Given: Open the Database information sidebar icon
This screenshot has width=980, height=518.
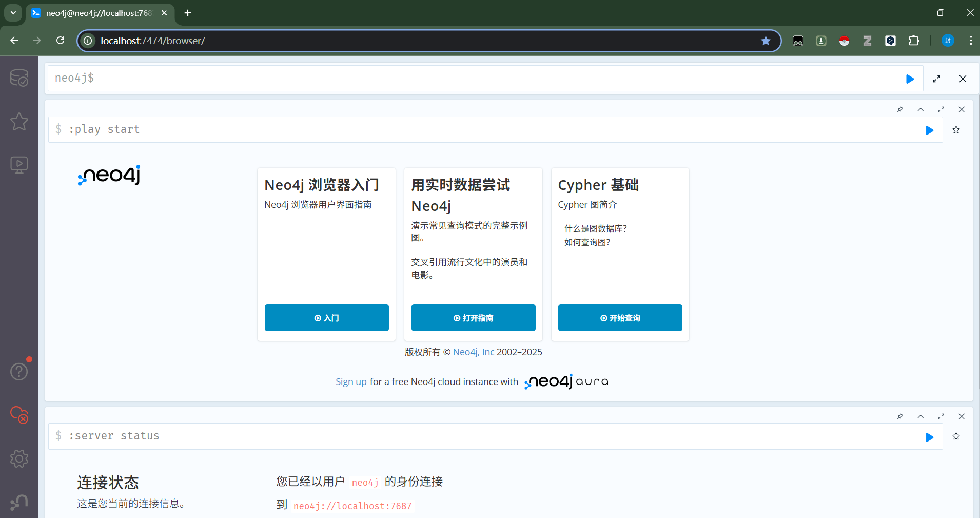Looking at the screenshot, I should click(19, 78).
